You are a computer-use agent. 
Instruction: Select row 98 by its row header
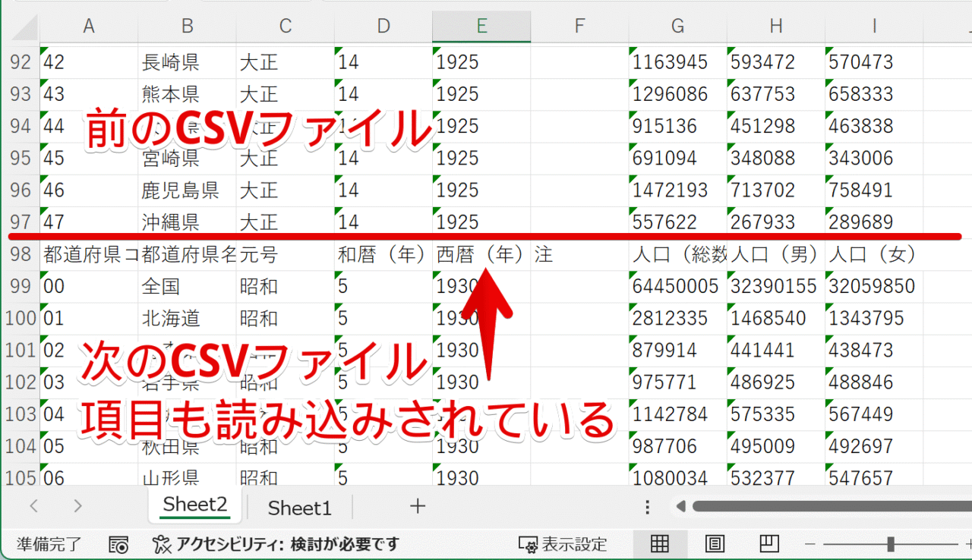pos(19,254)
